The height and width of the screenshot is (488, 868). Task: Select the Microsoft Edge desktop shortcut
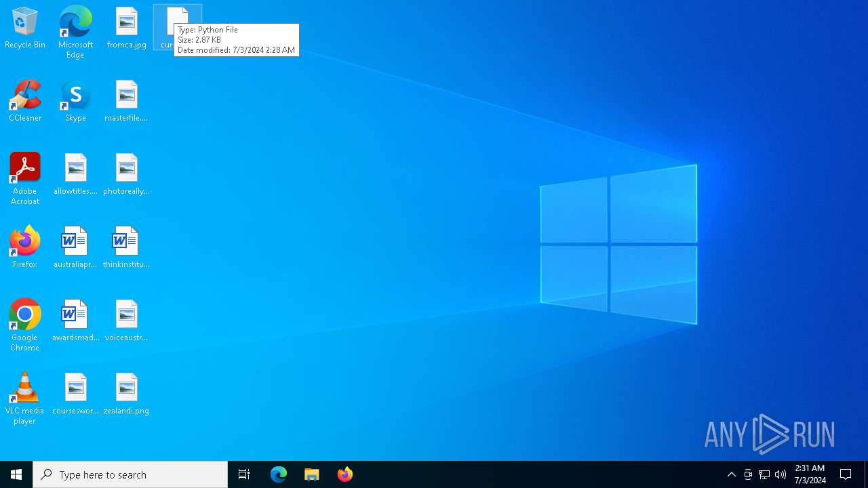(75, 32)
